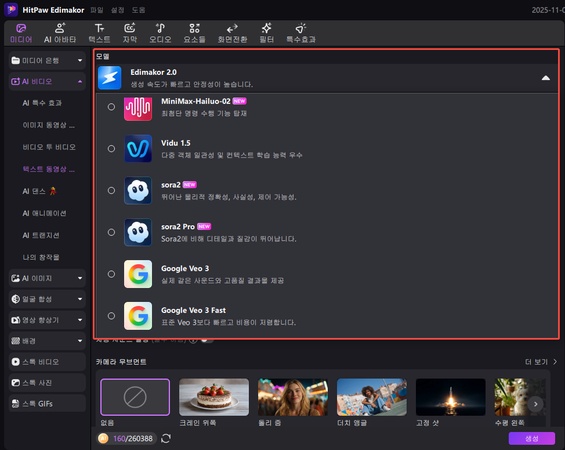The image size is (565, 450).
Task: Click the 스톡 사진 sidebar icon
Action: [15, 383]
